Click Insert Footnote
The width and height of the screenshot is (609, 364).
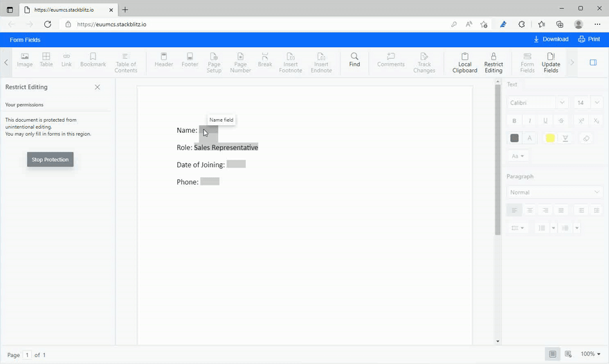(290, 62)
